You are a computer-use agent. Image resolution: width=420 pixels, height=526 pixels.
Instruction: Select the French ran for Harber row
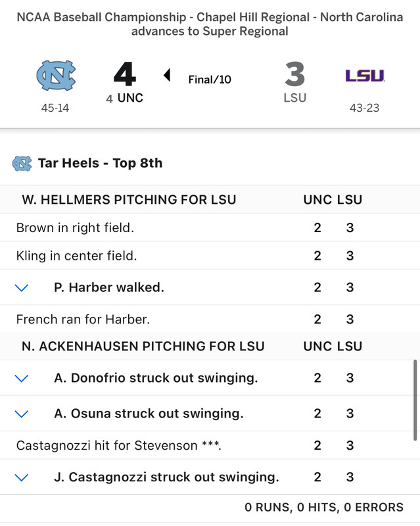[x=83, y=320]
